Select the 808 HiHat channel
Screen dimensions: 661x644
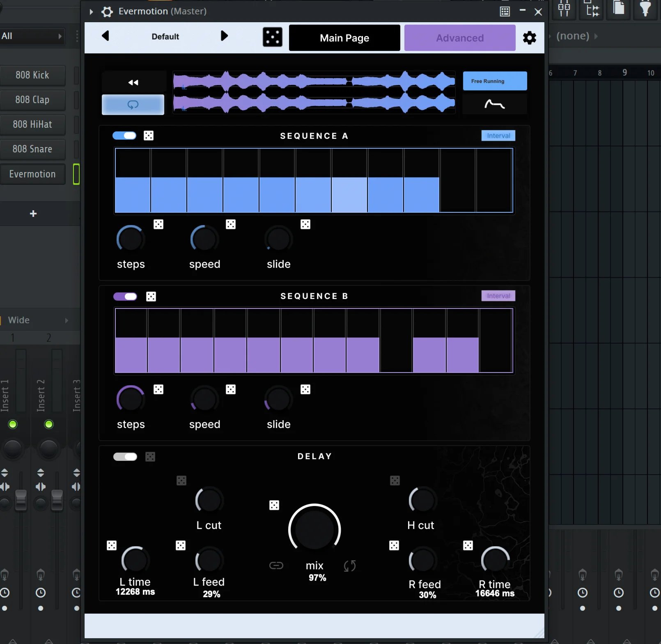click(x=32, y=124)
